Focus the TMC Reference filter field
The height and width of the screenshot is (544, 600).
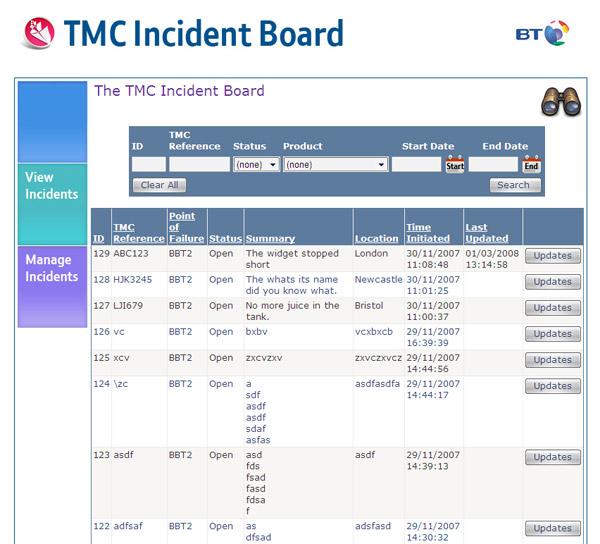click(x=199, y=164)
